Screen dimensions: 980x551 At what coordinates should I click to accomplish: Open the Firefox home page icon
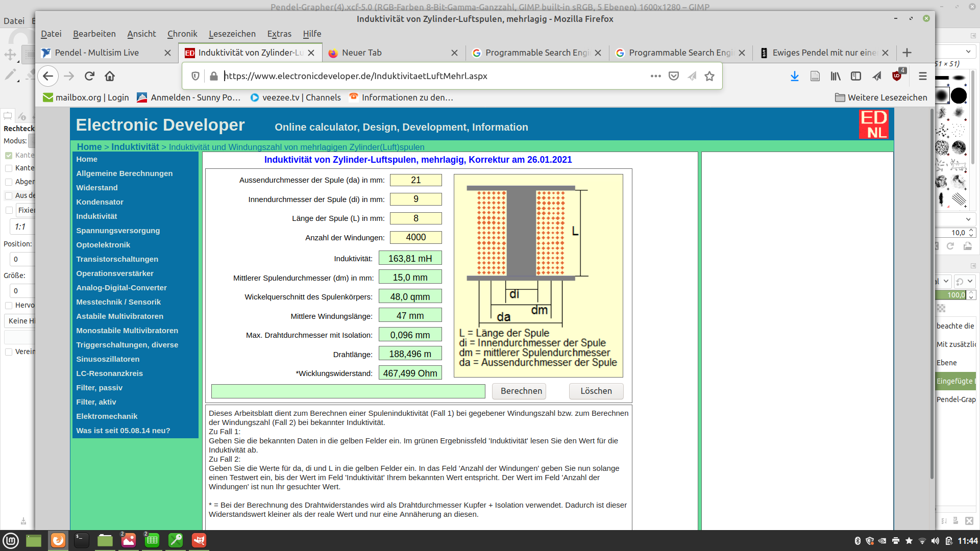[110, 77]
